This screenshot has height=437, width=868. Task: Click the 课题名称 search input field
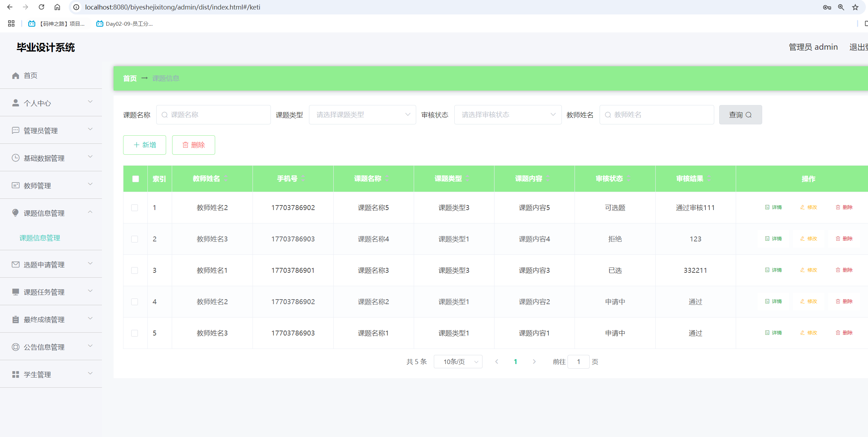214,115
